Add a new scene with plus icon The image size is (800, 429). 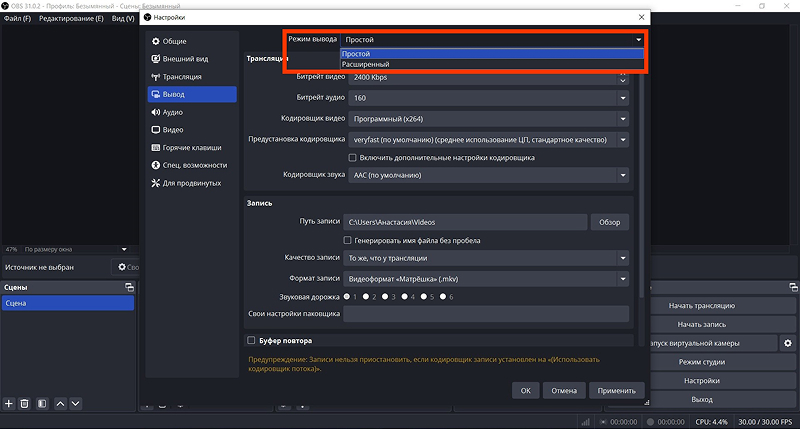pos(9,403)
